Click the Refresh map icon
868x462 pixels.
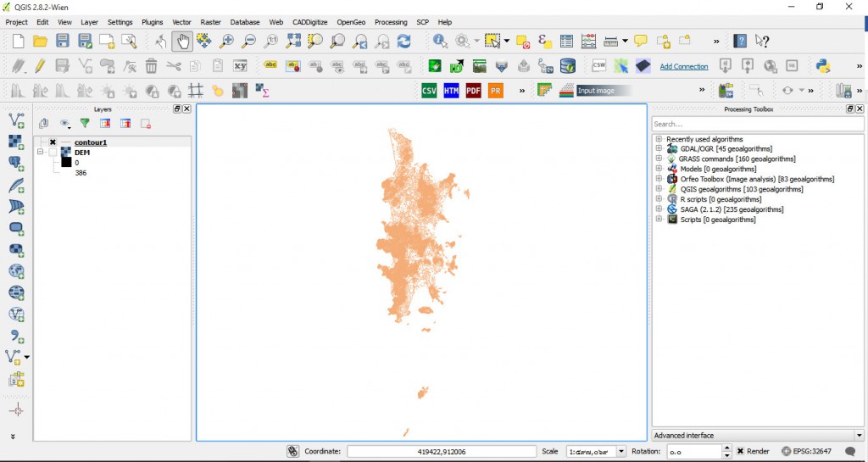point(403,41)
